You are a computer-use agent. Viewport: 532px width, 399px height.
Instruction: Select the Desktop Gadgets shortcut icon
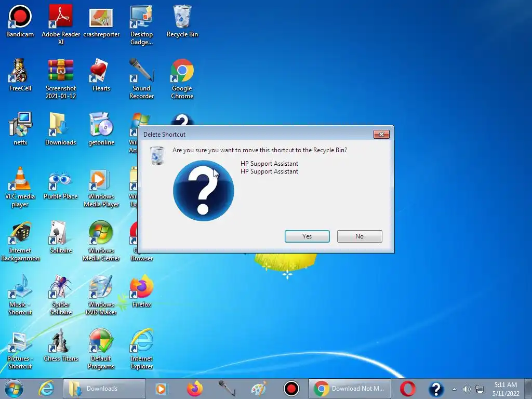tap(141, 25)
